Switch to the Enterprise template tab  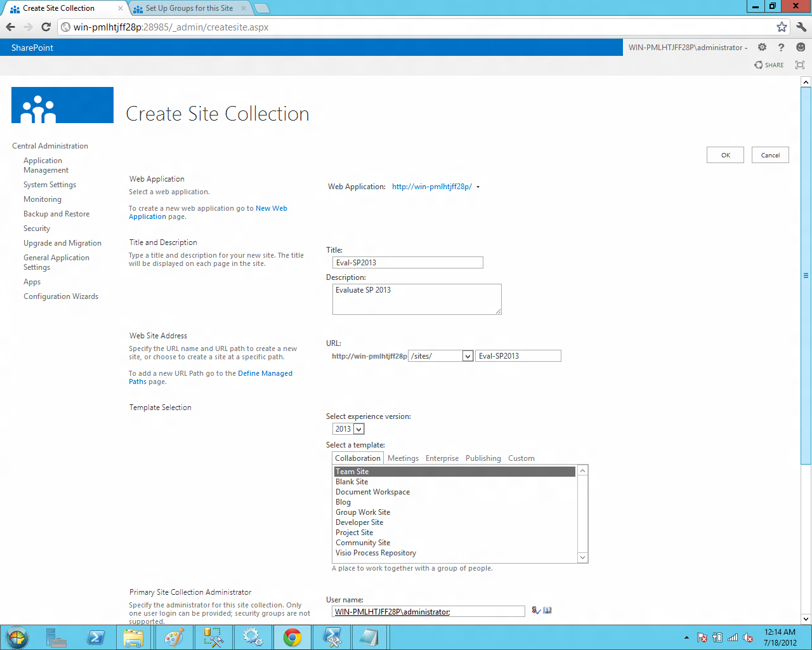tap(442, 458)
